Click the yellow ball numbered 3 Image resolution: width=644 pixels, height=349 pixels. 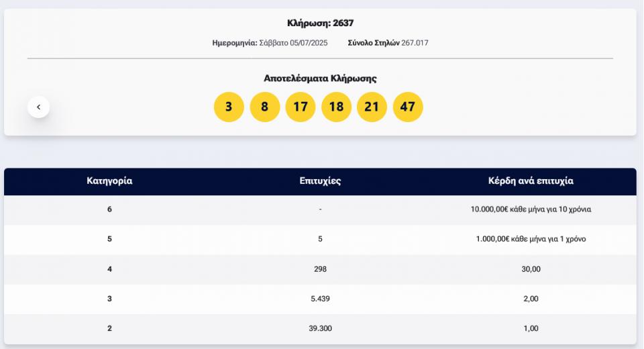coord(229,107)
